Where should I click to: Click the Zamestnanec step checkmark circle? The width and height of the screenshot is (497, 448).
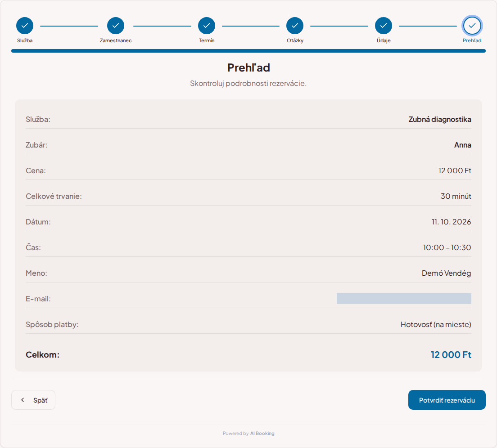tap(116, 26)
